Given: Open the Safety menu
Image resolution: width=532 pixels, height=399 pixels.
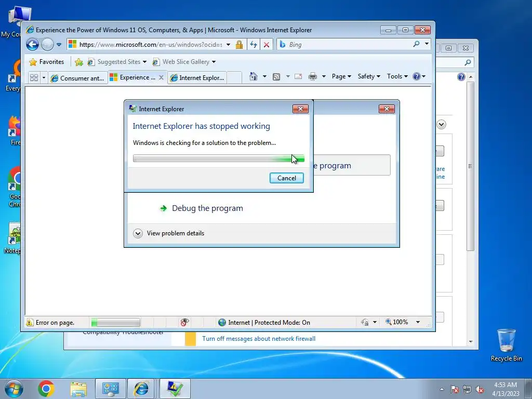Looking at the screenshot, I should (x=369, y=76).
